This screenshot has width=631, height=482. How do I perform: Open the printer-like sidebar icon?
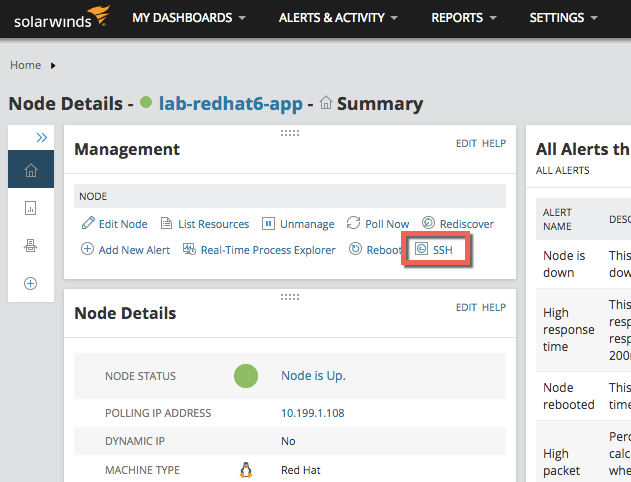click(x=31, y=245)
